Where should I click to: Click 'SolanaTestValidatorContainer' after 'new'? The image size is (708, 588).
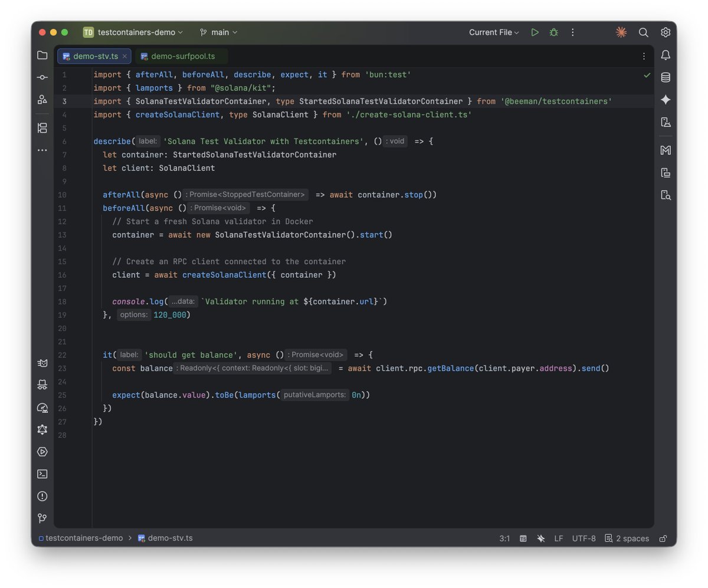pos(280,235)
